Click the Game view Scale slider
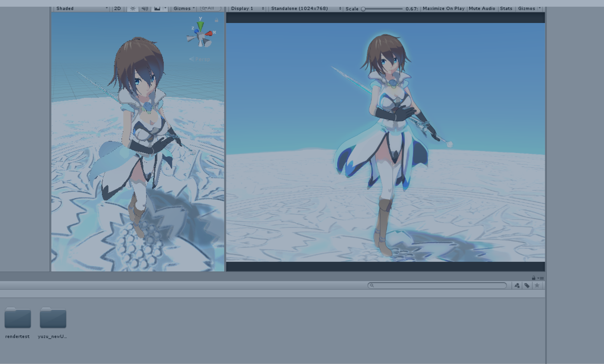Image resolution: width=604 pixels, height=364 pixels. pyautogui.click(x=382, y=9)
